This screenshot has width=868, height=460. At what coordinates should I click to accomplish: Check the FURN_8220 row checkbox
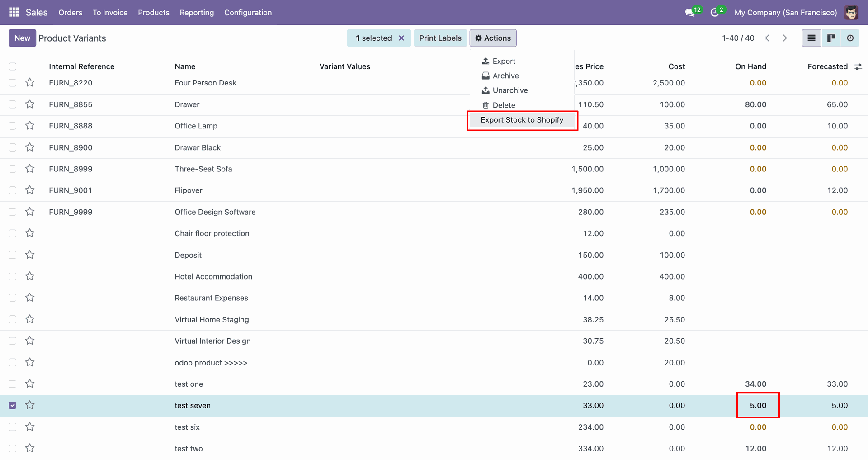pyautogui.click(x=13, y=83)
